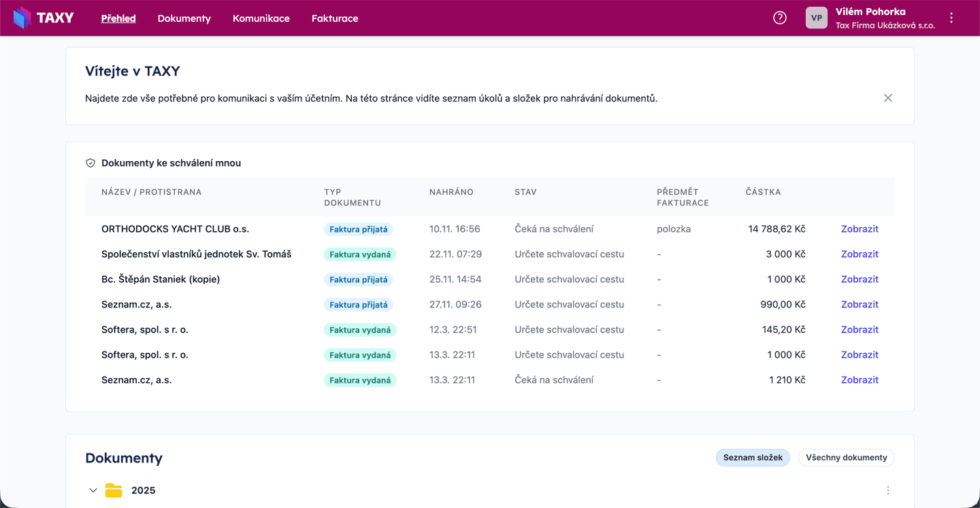Dismiss the Vítejte v TAXY welcome banner

pyautogui.click(x=887, y=98)
